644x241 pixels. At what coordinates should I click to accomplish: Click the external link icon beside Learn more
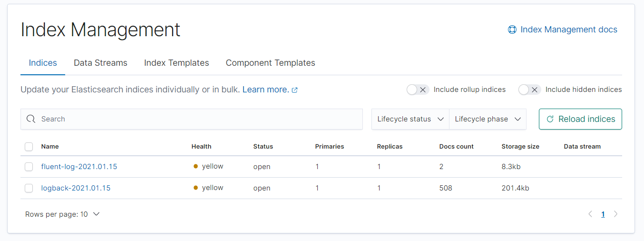(x=295, y=90)
